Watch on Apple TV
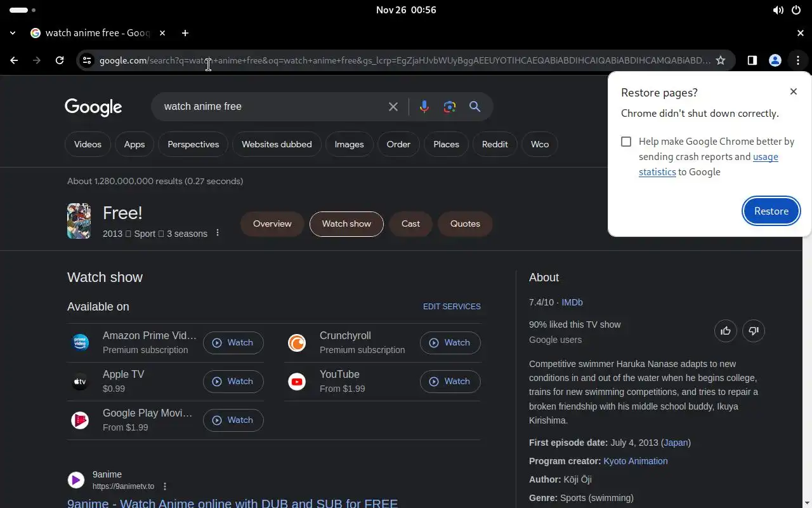 click(x=233, y=382)
